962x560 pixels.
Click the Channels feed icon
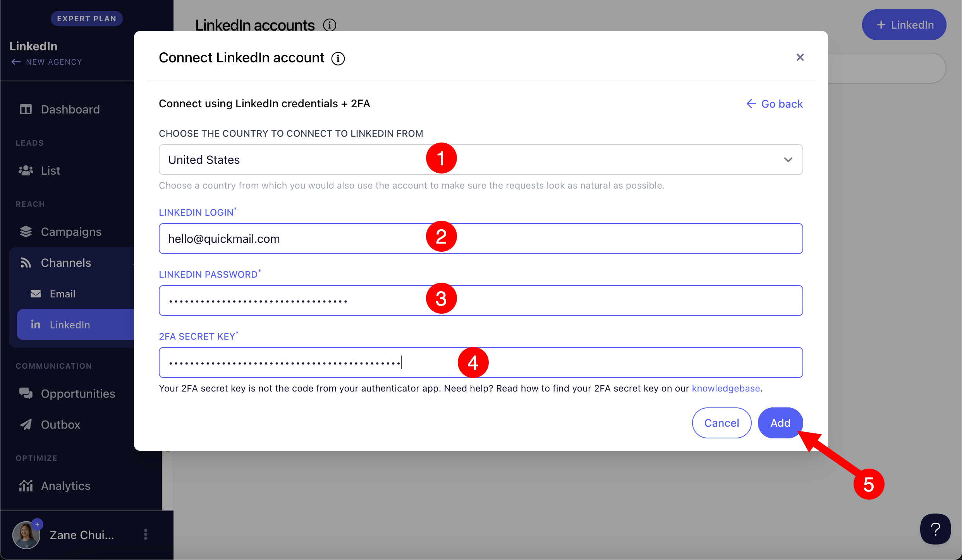coord(26,263)
